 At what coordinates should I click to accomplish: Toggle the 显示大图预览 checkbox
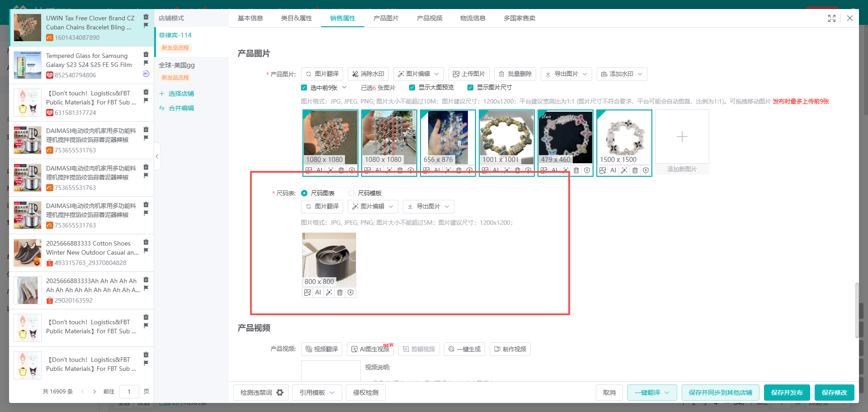[412, 88]
